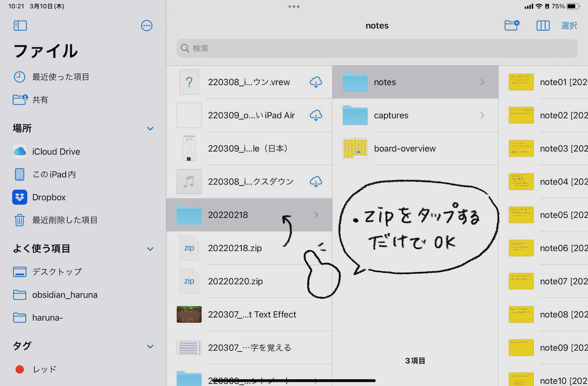
Task: Open 220307_…字を覚える file
Action: 249,348
